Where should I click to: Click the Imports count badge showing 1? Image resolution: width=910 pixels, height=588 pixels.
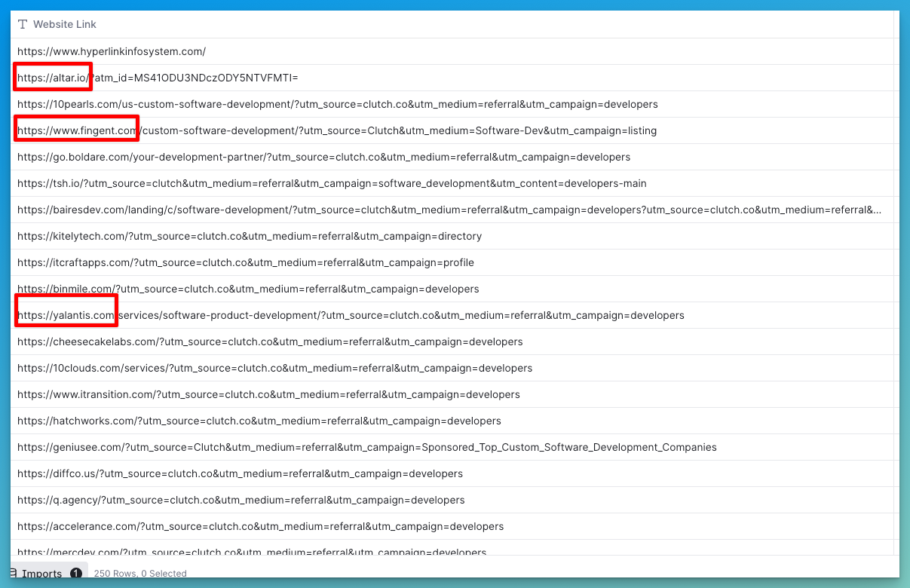tap(76, 574)
